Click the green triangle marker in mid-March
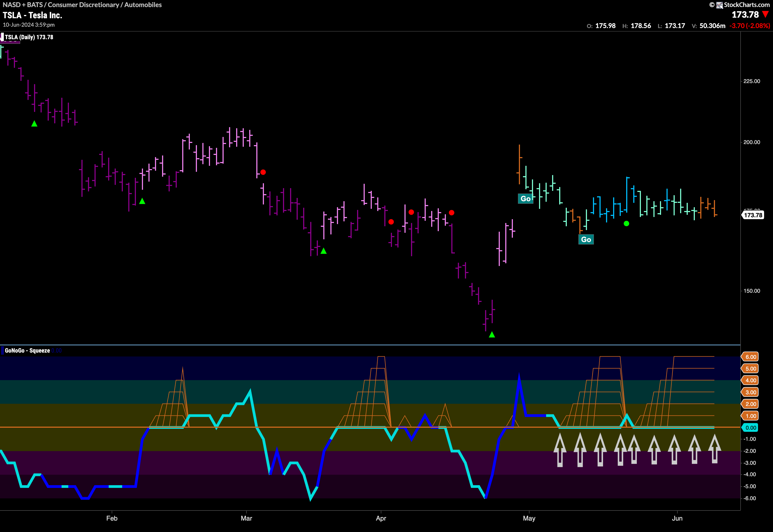773x532 pixels. pyautogui.click(x=324, y=251)
